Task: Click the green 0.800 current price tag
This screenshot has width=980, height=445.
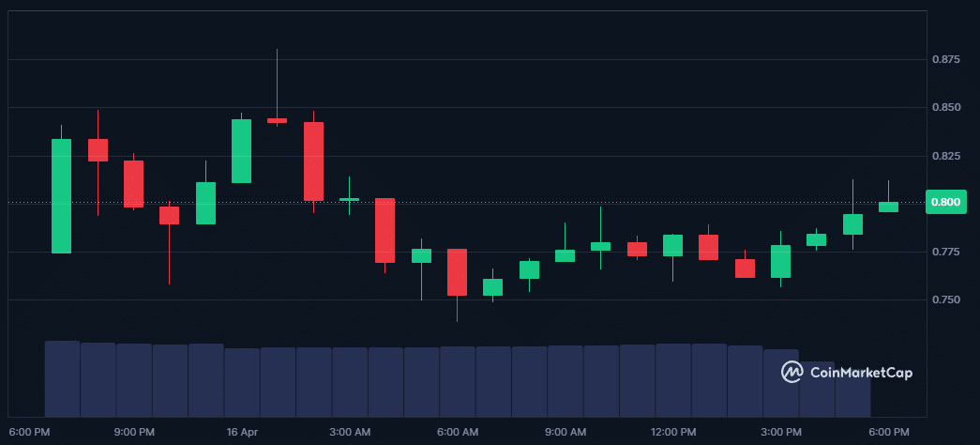Action: [x=945, y=203]
